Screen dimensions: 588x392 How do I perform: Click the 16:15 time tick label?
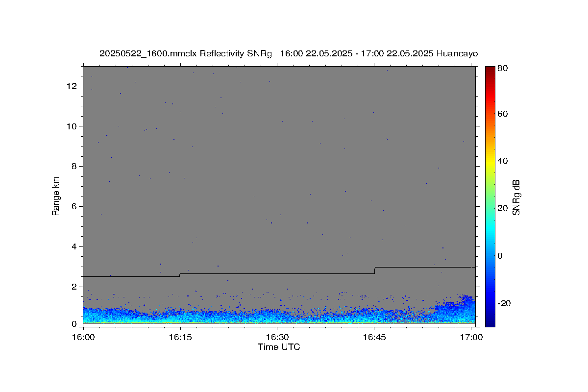coord(180,338)
